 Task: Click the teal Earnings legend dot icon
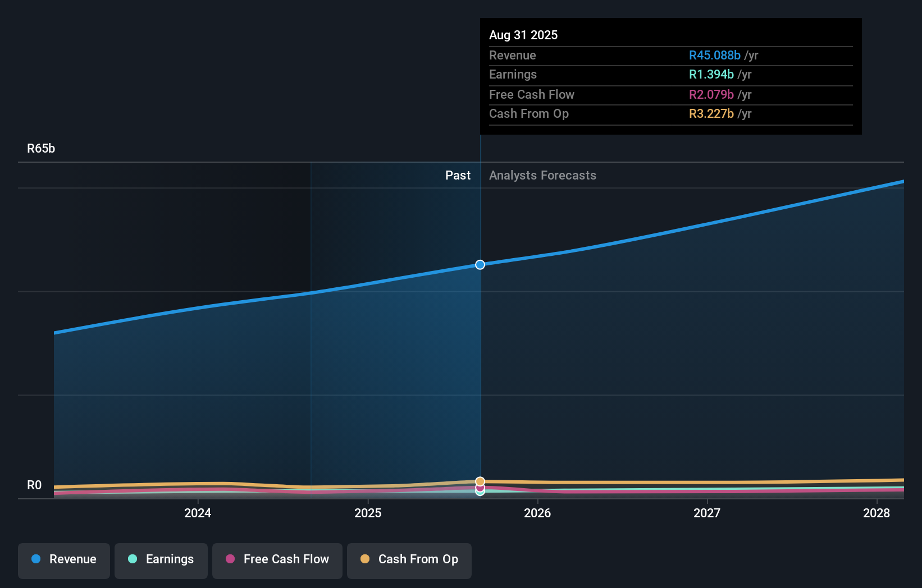131,559
